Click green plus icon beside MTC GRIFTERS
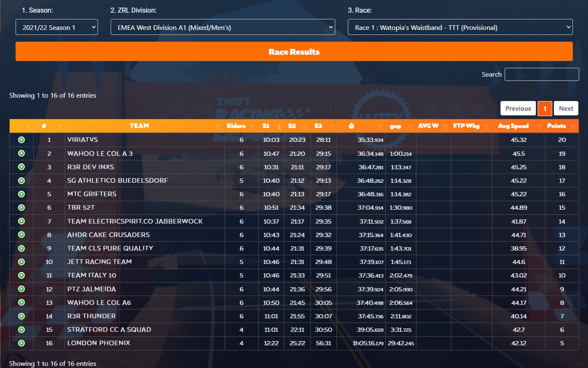The width and height of the screenshot is (588, 368). click(21, 194)
